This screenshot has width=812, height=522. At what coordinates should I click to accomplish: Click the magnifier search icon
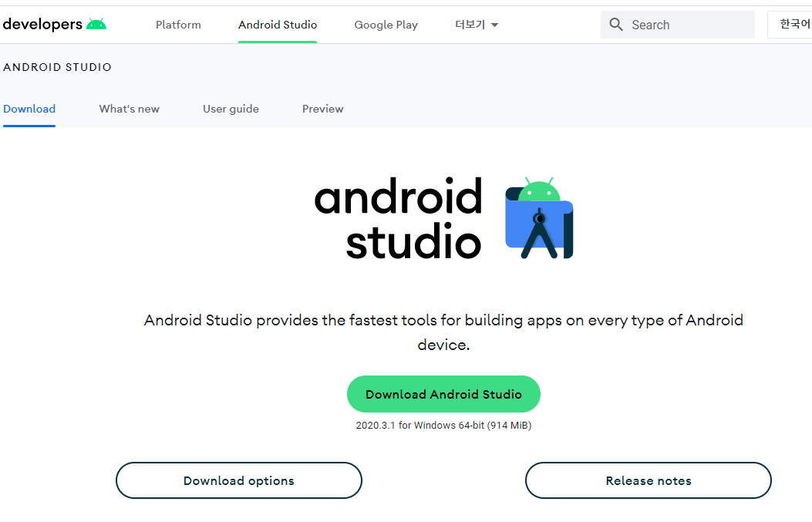(615, 25)
